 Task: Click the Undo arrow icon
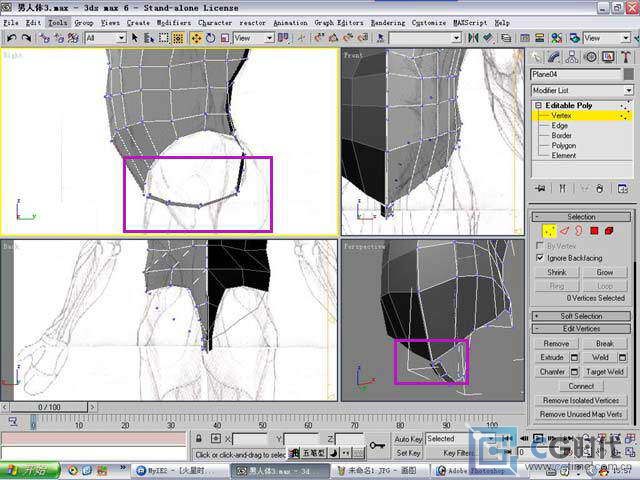click(x=11, y=38)
